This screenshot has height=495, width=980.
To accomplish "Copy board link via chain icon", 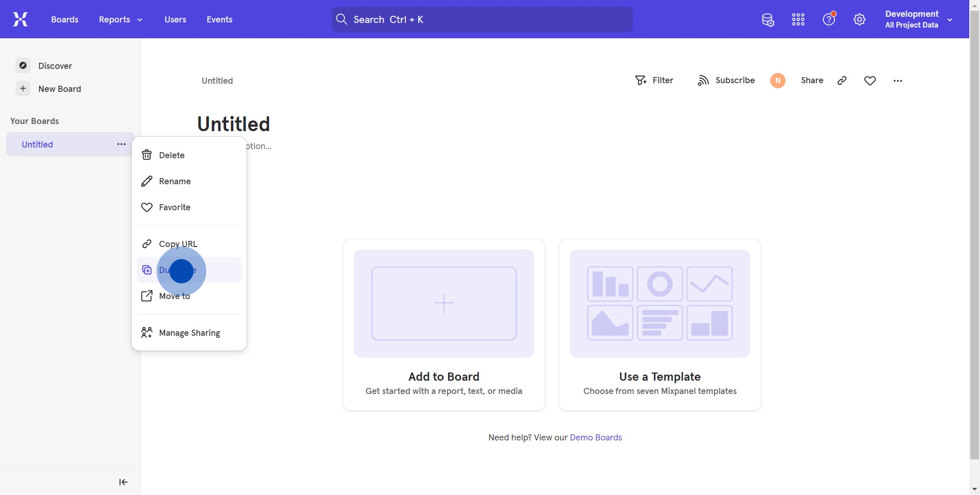I will [x=842, y=81].
